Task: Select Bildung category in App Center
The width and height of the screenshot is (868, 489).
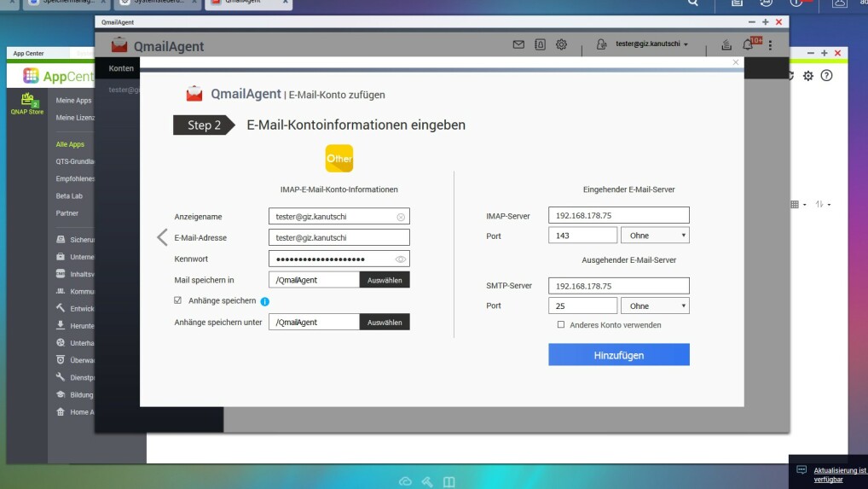Action: click(x=75, y=395)
